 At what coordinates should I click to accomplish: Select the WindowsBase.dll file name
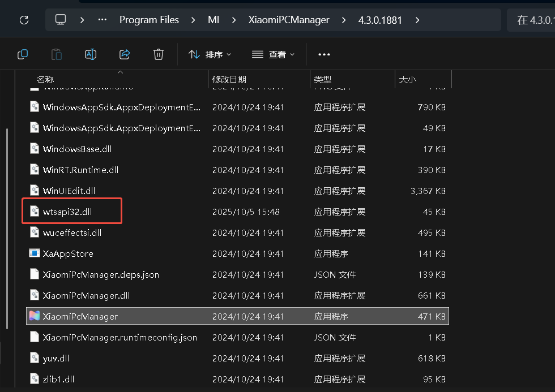point(77,149)
